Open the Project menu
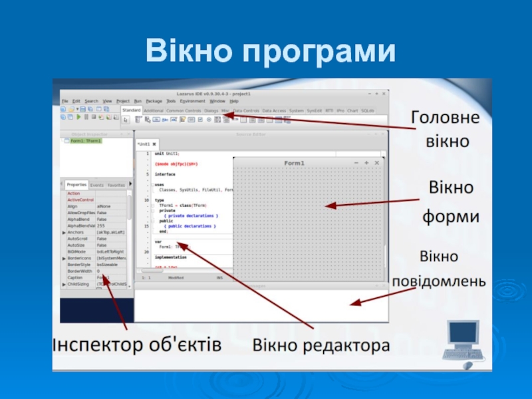 (123, 101)
